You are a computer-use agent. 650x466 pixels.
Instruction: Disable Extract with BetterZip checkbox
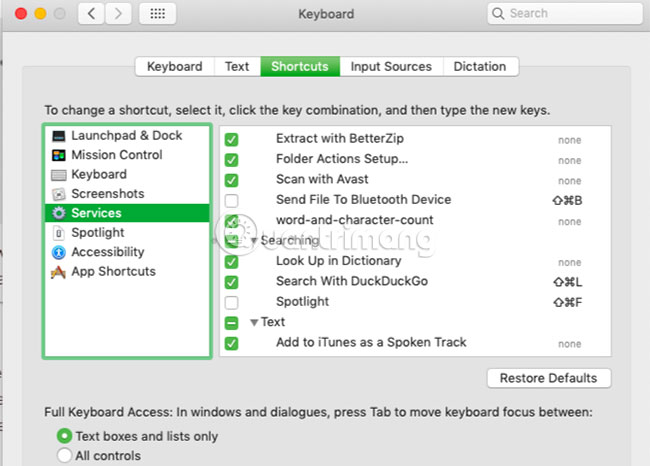pos(232,139)
